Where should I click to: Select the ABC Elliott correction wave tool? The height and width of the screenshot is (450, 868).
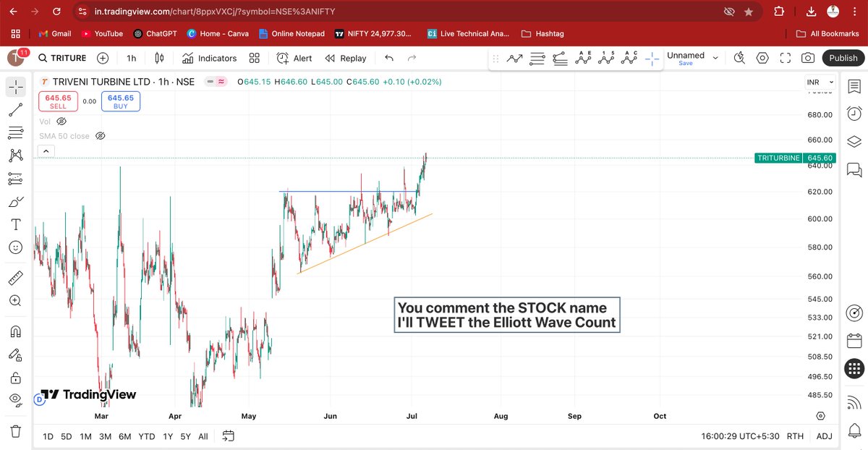coord(629,59)
